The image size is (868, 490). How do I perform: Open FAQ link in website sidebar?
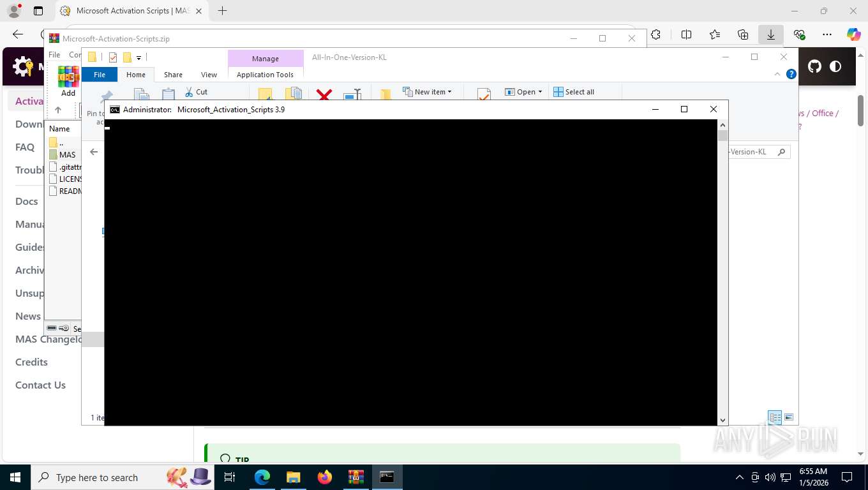pos(25,147)
